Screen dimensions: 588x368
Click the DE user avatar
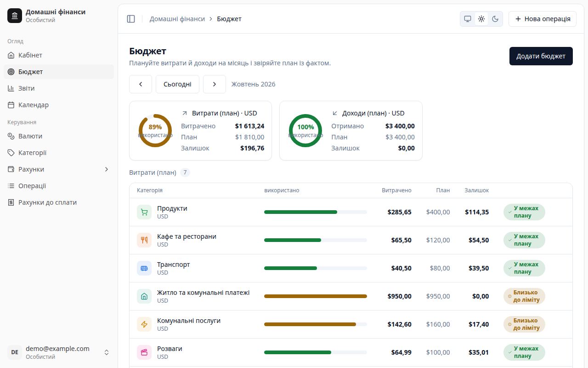click(15, 352)
